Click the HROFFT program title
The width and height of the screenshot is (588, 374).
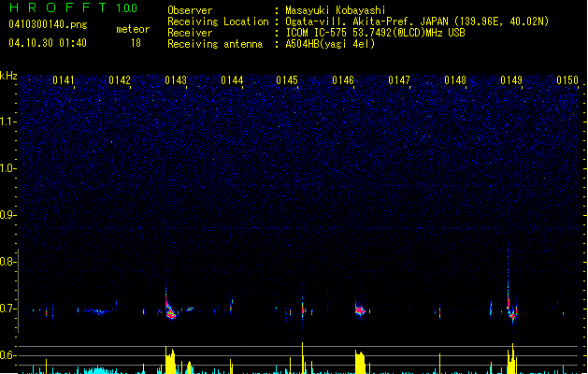tap(58, 7)
